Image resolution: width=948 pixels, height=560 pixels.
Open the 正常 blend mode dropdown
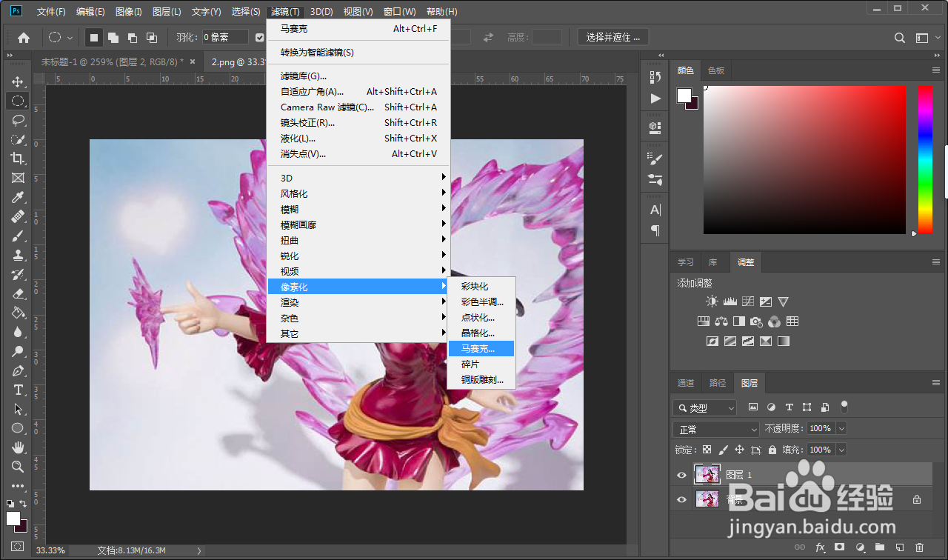[716, 429]
